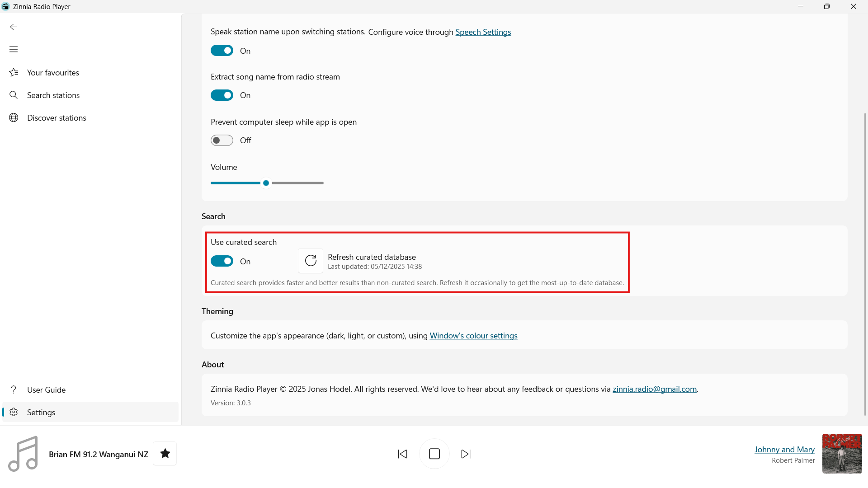This screenshot has height=488, width=868.
Task: Click the vertical scrollbar of settings
Action: pos(865,264)
